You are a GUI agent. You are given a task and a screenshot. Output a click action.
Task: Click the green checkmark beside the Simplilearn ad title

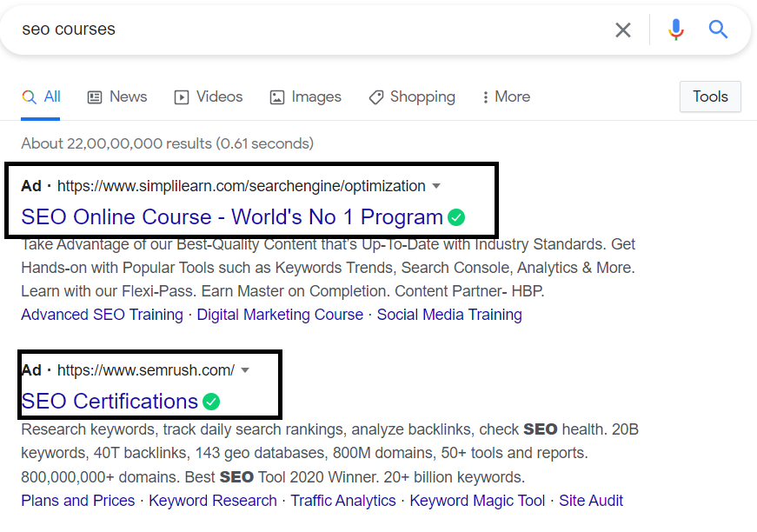tap(456, 217)
